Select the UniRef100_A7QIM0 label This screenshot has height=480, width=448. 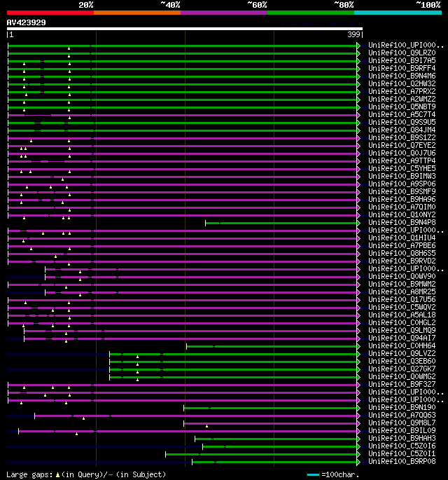click(402, 207)
